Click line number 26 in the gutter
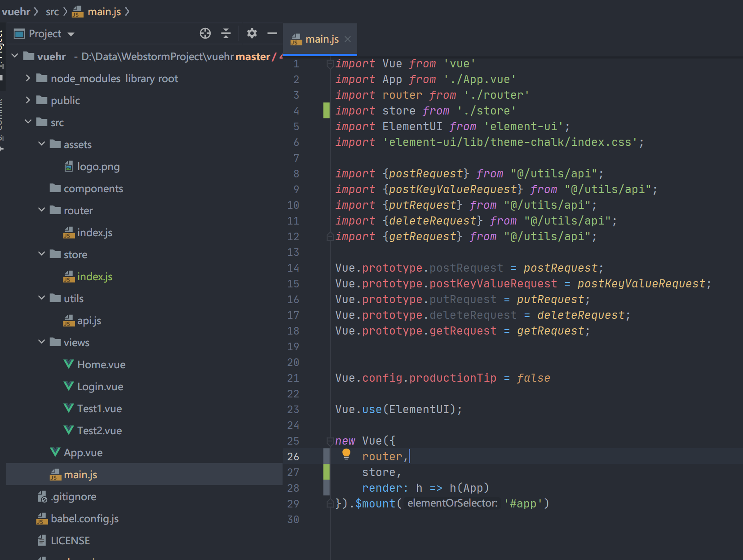The height and width of the screenshot is (560, 743). [x=293, y=456]
